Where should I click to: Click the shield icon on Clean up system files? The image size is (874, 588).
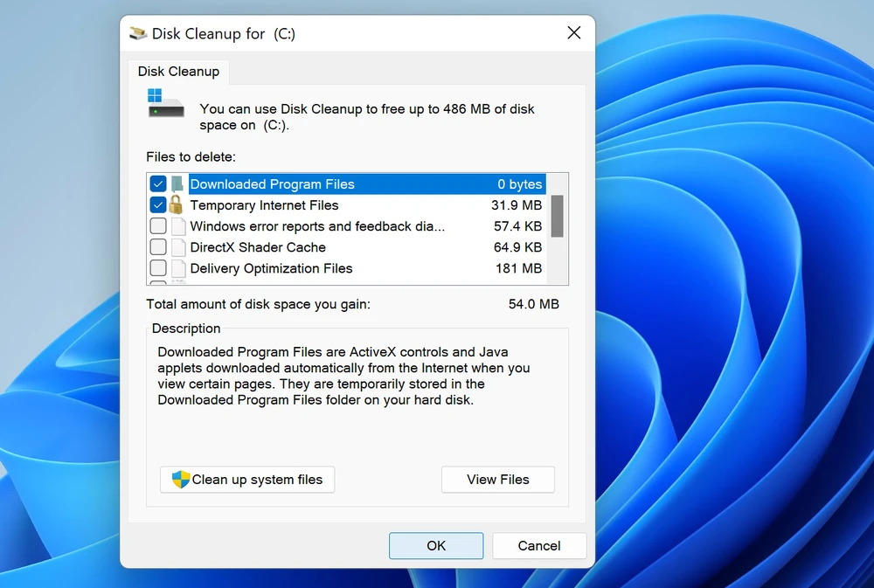[181, 480]
